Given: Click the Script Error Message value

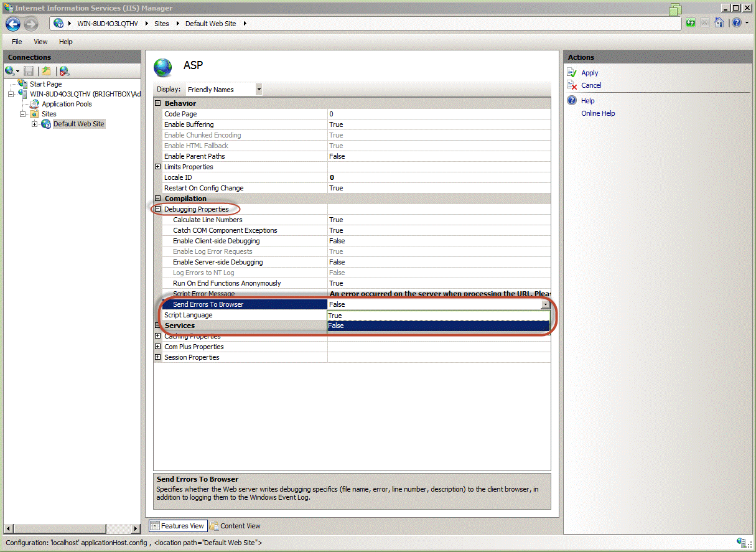Looking at the screenshot, I should (439, 294).
